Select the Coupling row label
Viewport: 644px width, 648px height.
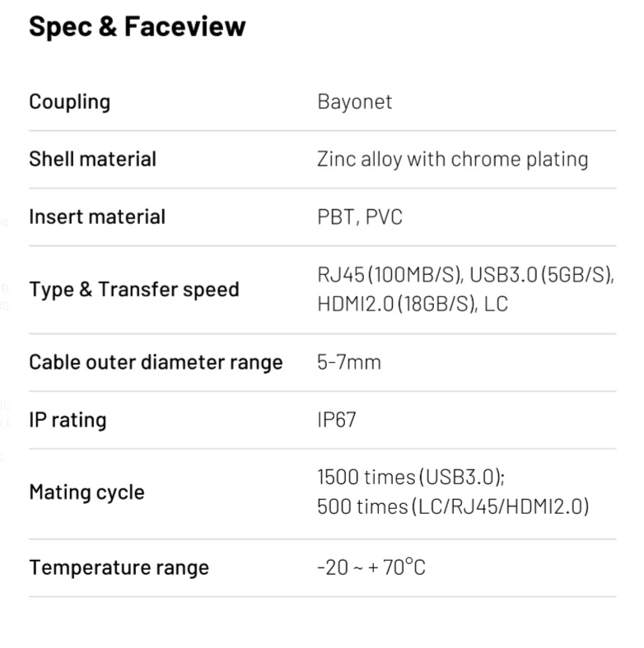point(69,102)
